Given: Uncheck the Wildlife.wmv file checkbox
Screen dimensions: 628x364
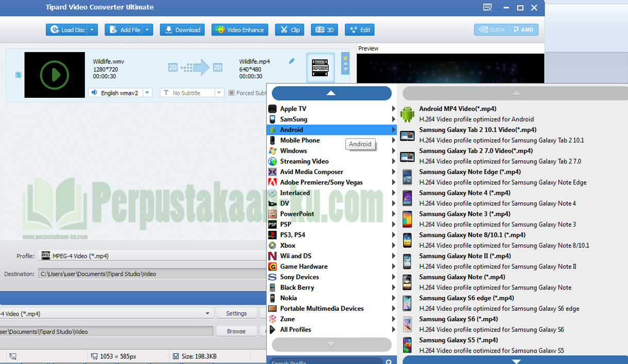Looking at the screenshot, I should pyautogui.click(x=19, y=75).
